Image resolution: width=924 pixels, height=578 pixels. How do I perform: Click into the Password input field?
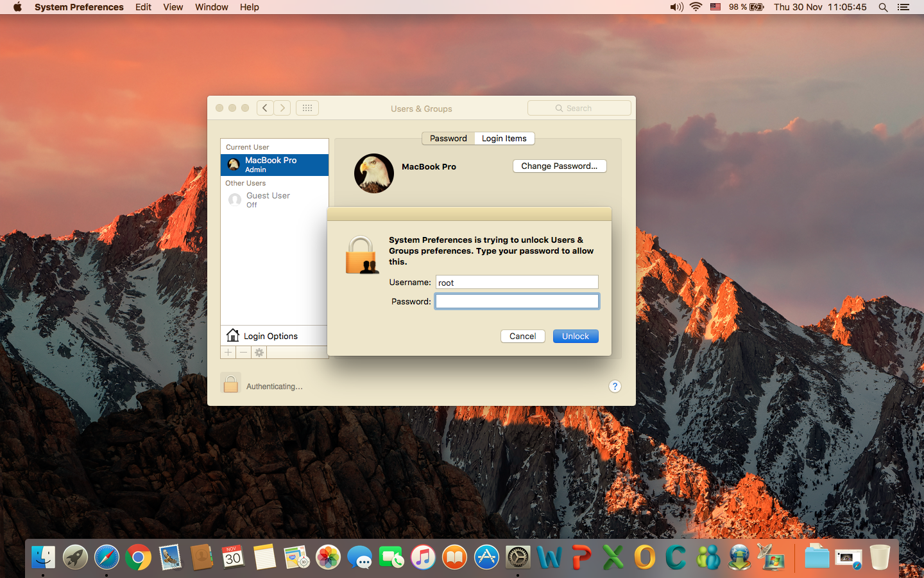[x=517, y=301]
